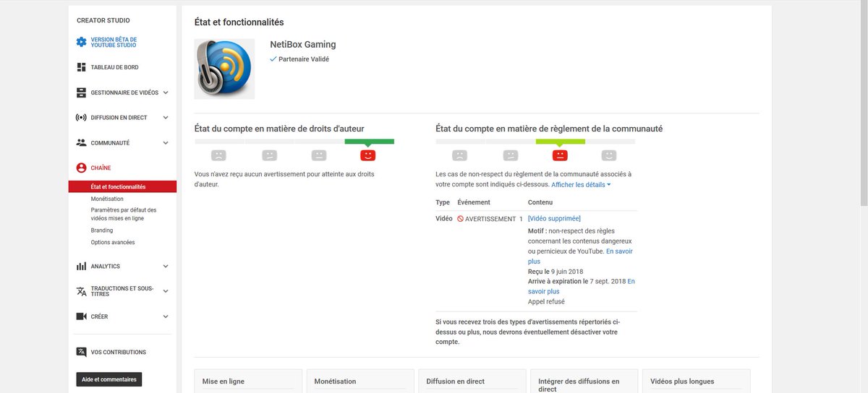Screen dimensions: 868x393
Task: Click the first grey sad face under droits d'auteur
Action: pos(218,155)
